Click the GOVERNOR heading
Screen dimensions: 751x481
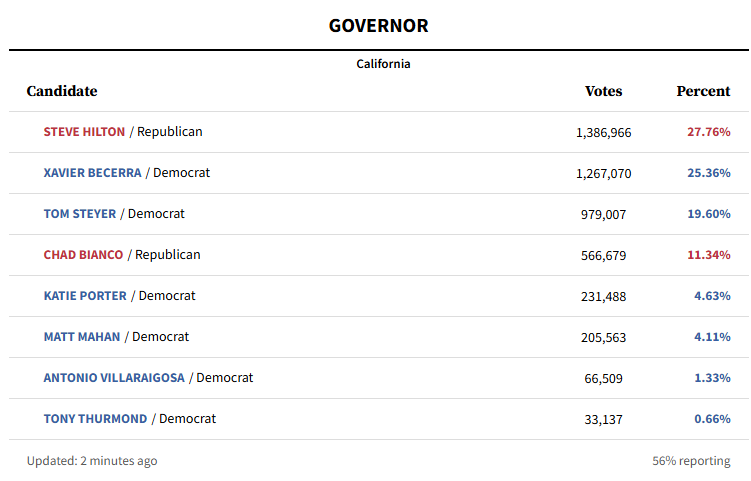tap(378, 26)
